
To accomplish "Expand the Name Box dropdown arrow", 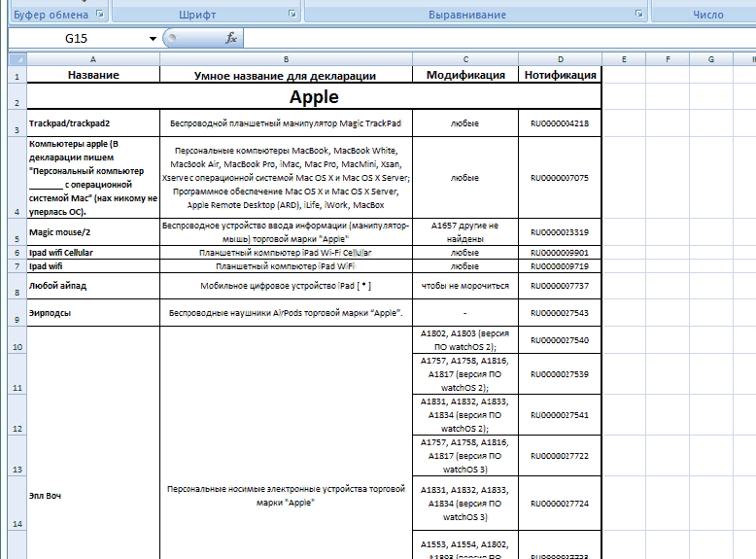I will (153, 39).
